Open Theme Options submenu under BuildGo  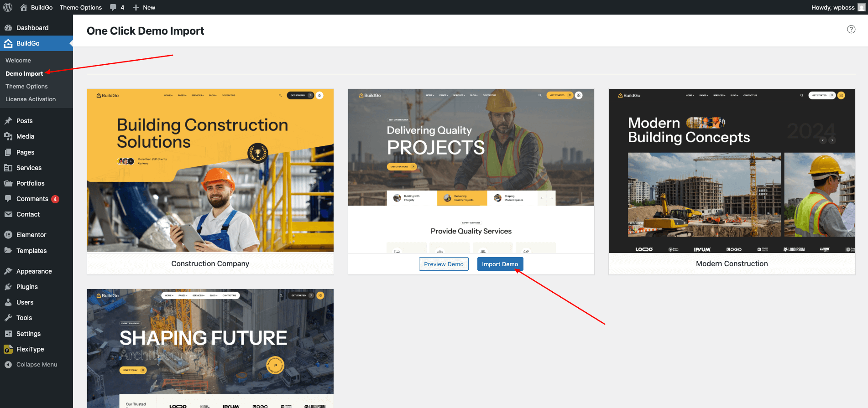26,86
